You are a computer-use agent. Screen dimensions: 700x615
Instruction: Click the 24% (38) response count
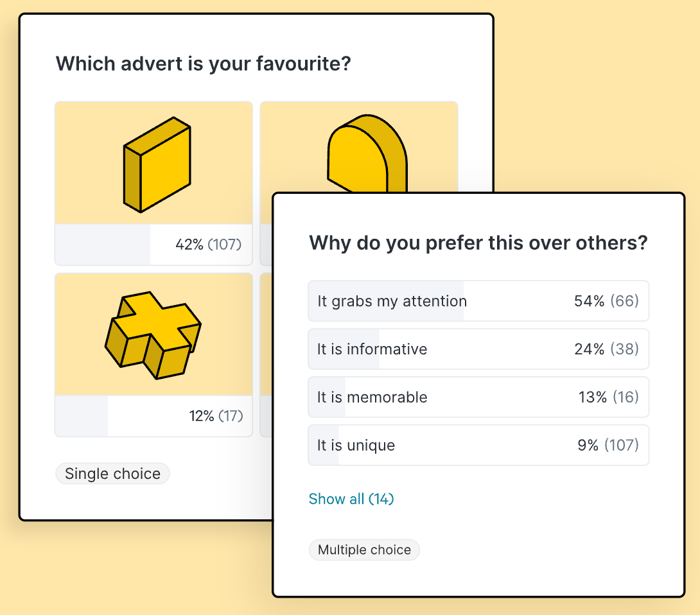pos(606,349)
